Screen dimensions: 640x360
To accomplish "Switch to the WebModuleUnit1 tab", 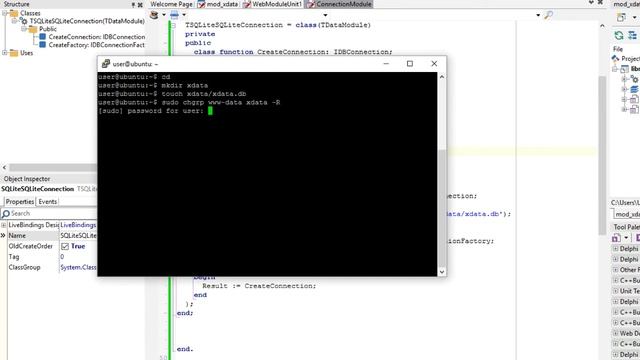I will [272, 4].
